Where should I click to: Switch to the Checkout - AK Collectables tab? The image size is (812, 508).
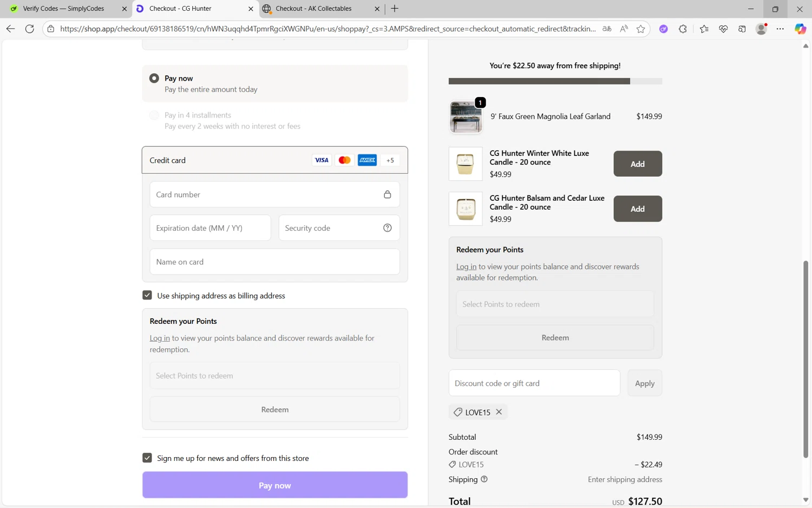[x=322, y=9]
